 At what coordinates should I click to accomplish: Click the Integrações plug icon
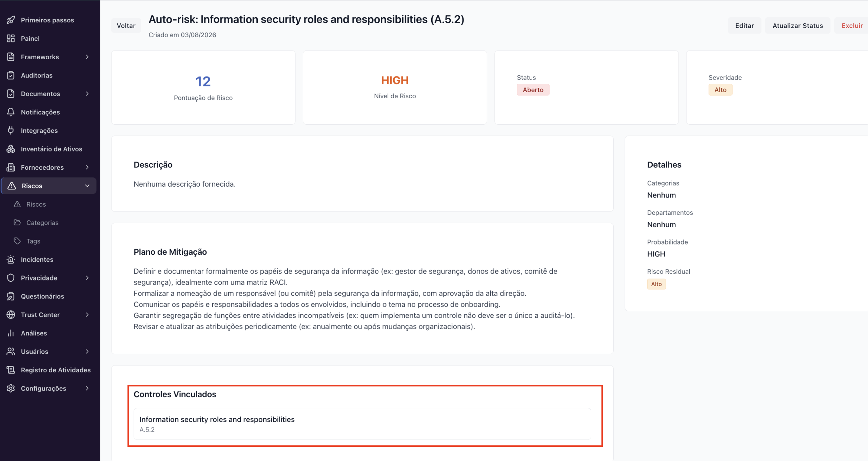11,130
